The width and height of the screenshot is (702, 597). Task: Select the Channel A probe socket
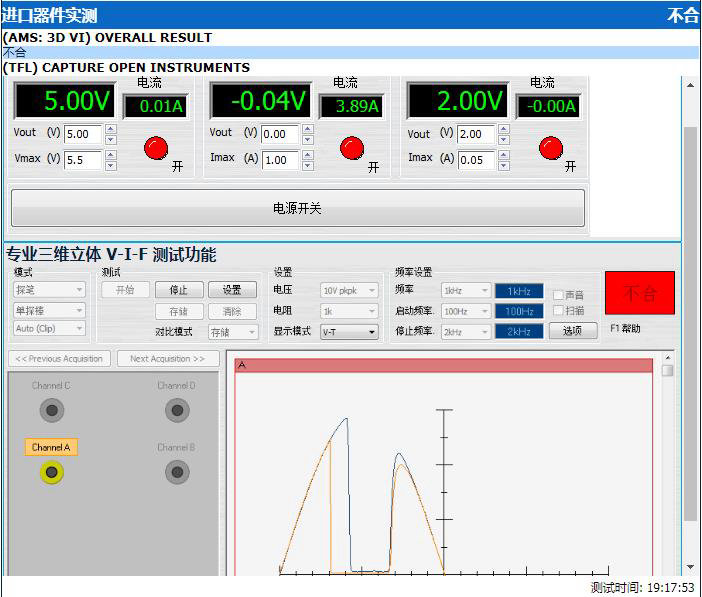pos(51,472)
